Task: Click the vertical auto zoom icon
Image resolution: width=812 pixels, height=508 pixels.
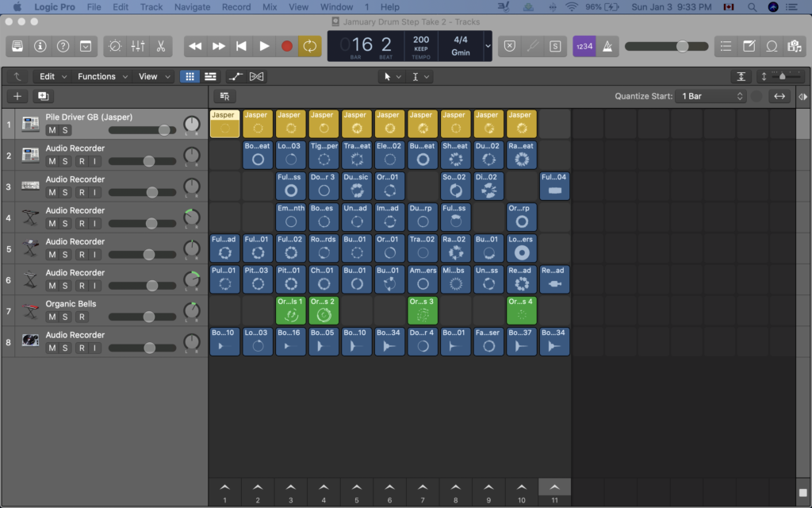Action: pos(741,77)
